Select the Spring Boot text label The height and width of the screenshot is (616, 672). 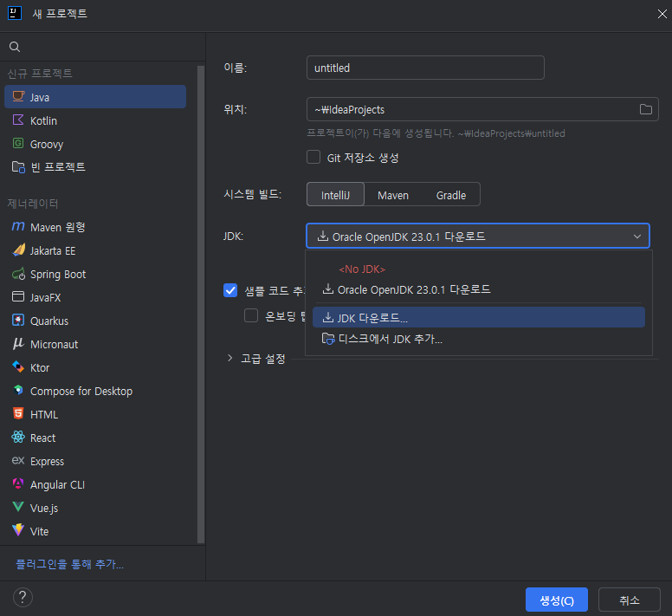click(x=58, y=274)
